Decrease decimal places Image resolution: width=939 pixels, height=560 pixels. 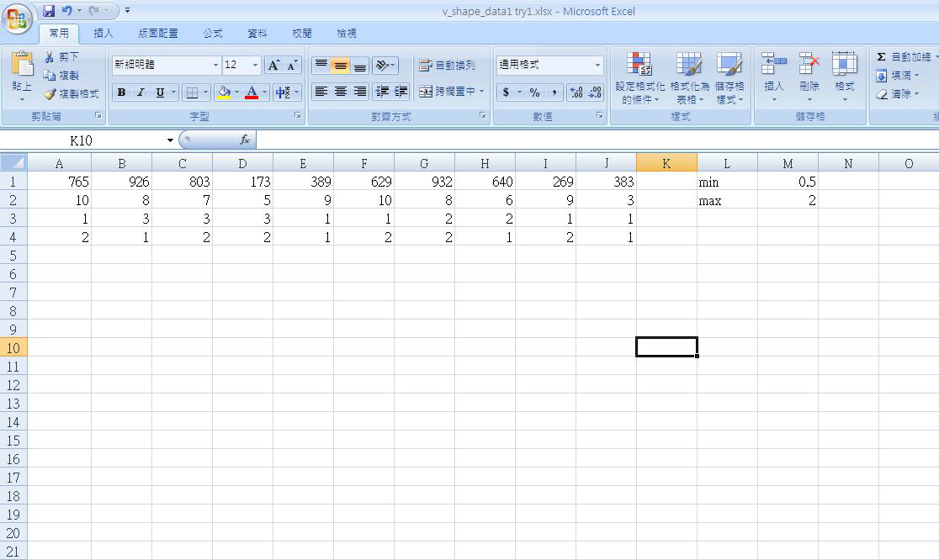pos(595,92)
